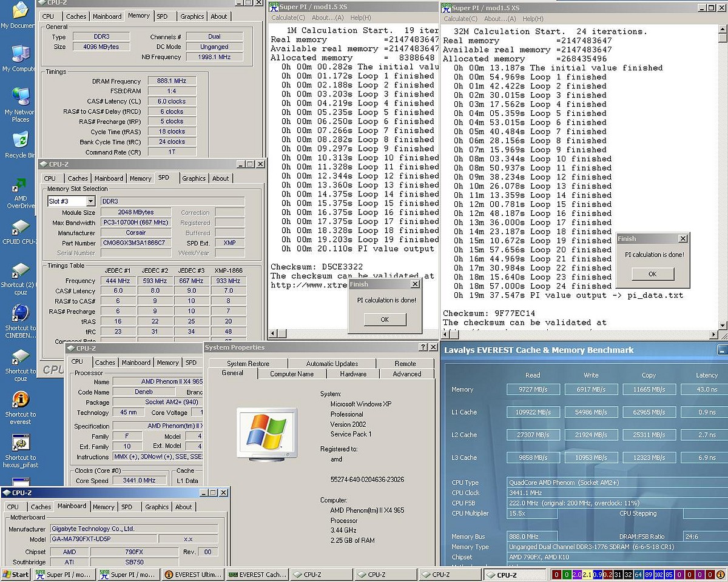The image size is (728, 582).
Task: Click OK in the 1M Finish dialog
Action: 385,319
